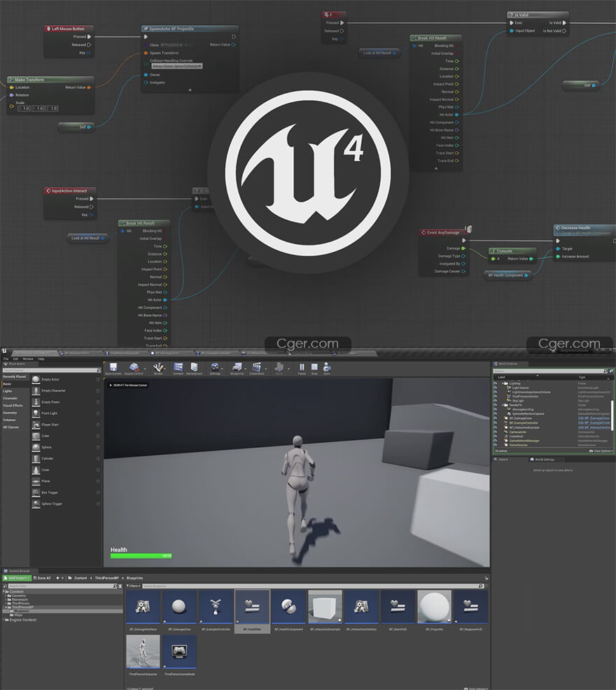Image resolution: width=616 pixels, height=690 pixels.
Task: Select the Plane shape icon
Action: pyautogui.click(x=36, y=481)
